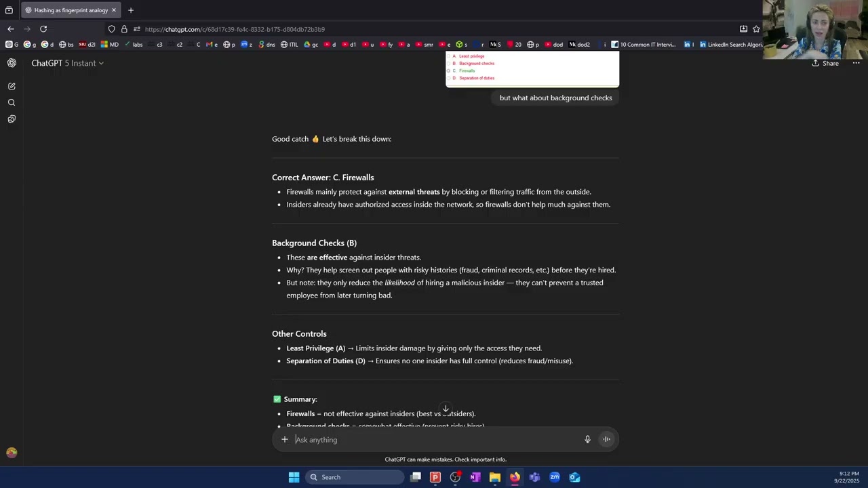The width and height of the screenshot is (868, 488).
Task: Open 'LinkedIn Search Algori...' bookmark
Action: [731, 45]
